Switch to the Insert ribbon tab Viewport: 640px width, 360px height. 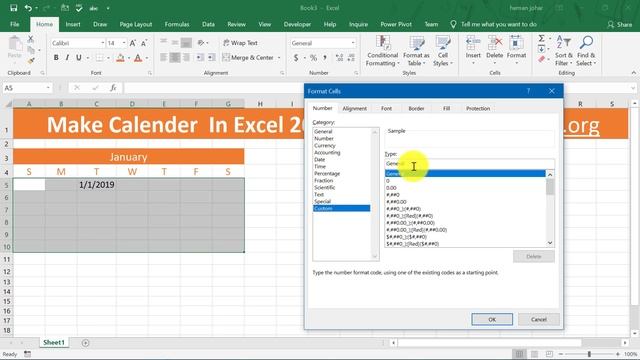click(73, 24)
